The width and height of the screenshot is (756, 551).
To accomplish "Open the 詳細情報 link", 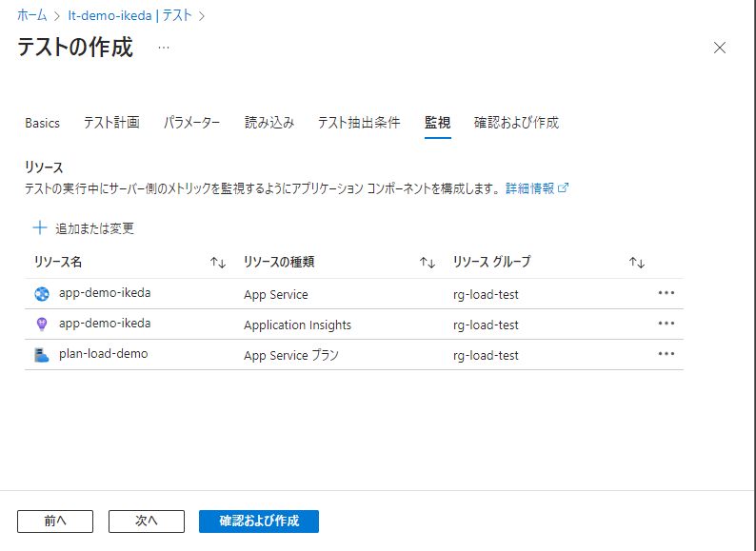I will click(530, 188).
